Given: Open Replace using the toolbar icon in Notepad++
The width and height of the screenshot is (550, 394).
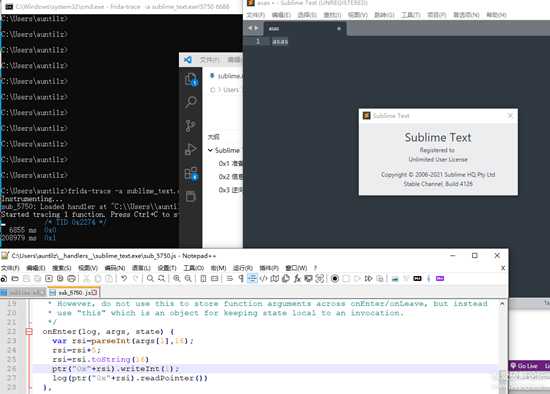Looking at the screenshot, I should coord(161,279).
